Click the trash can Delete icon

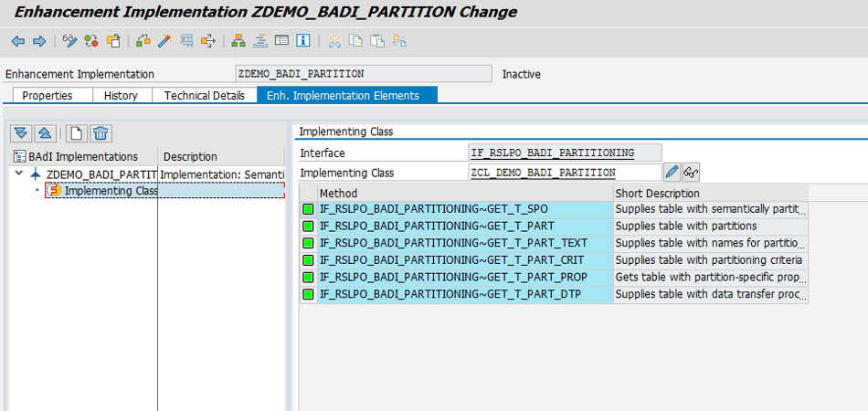pyautogui.click(x=101, y=133)
